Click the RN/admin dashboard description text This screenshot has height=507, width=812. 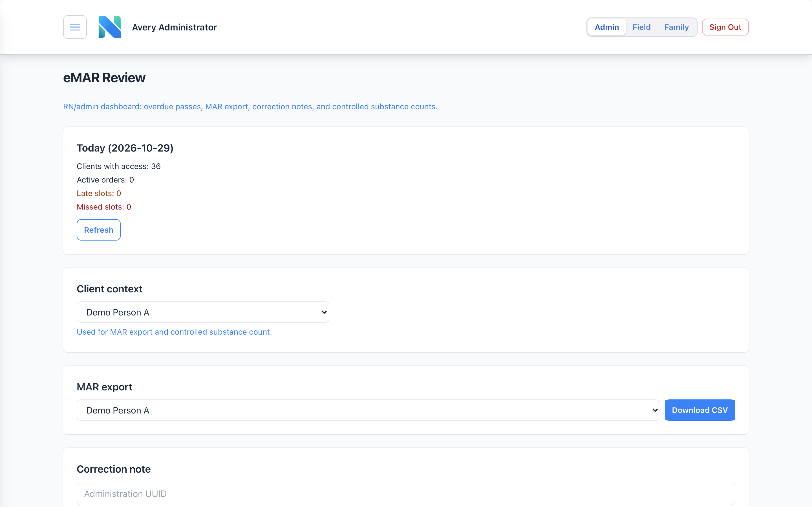point(250,107)
